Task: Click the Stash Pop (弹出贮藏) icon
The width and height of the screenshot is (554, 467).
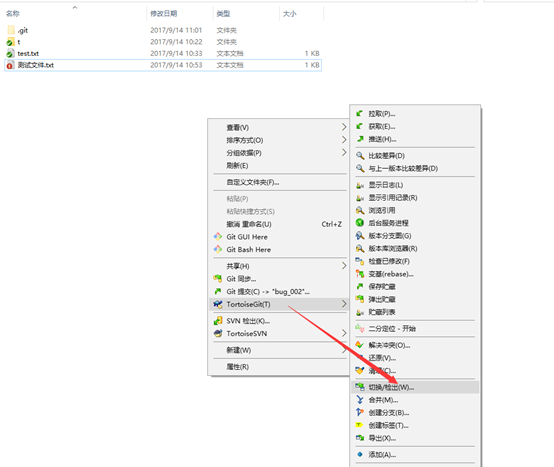Action: (360, 299)
